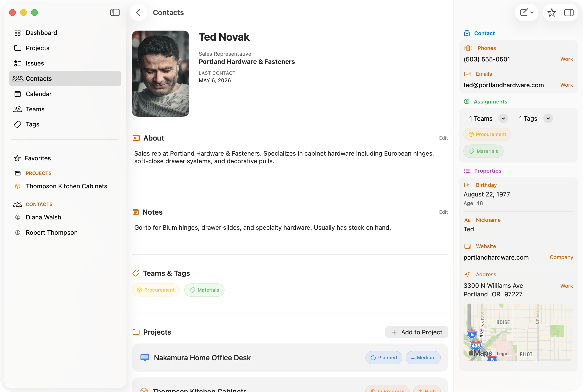The width and height of the screenshot is (583, 392).
Task: Open Diana Walsh favorite contact
Action: 65,217
